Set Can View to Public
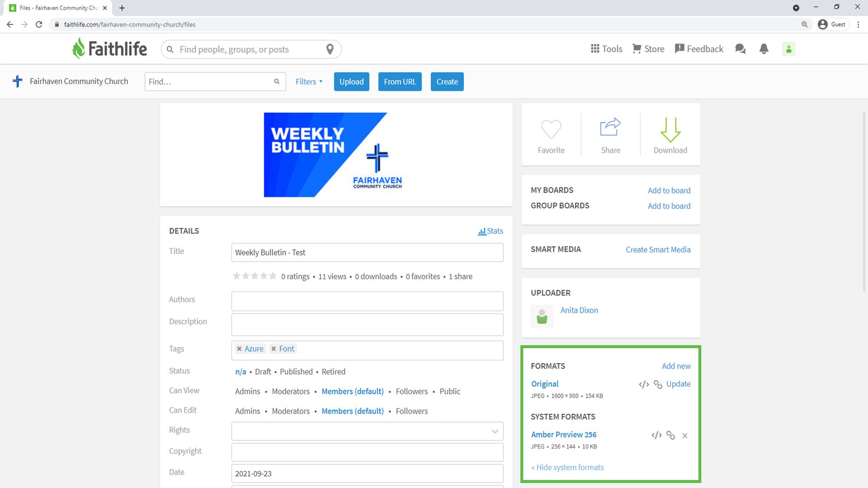 pos(450,391)
